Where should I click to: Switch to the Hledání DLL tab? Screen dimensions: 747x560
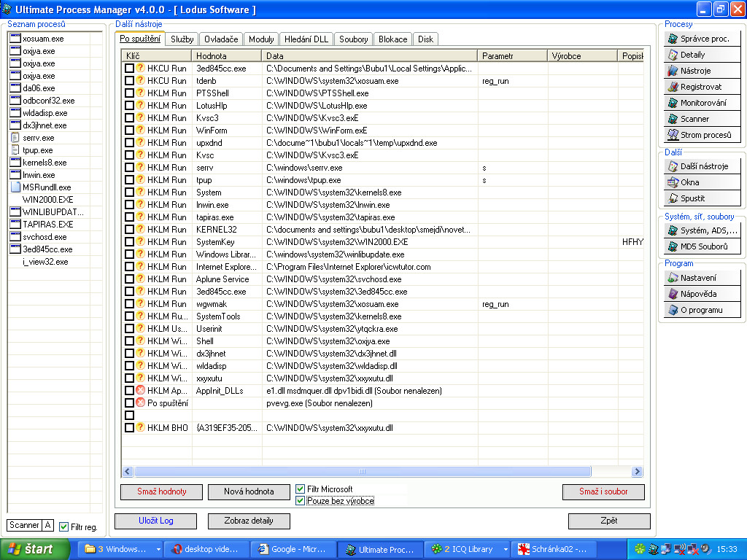click(x=306, y=39)
